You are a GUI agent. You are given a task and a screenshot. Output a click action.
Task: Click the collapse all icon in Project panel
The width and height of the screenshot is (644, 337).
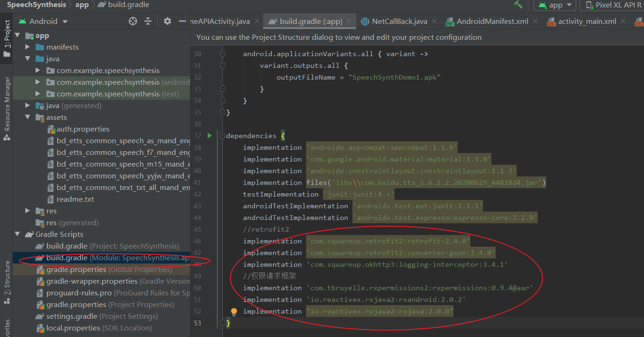[x=148, y=21]
